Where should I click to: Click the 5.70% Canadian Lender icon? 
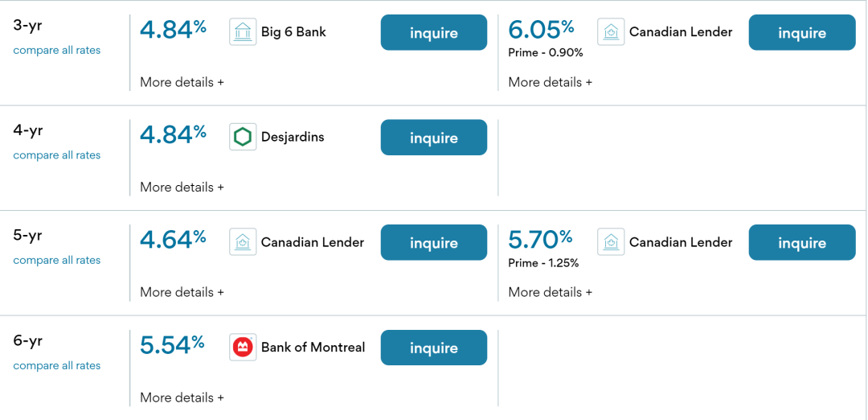coord(611,242)
